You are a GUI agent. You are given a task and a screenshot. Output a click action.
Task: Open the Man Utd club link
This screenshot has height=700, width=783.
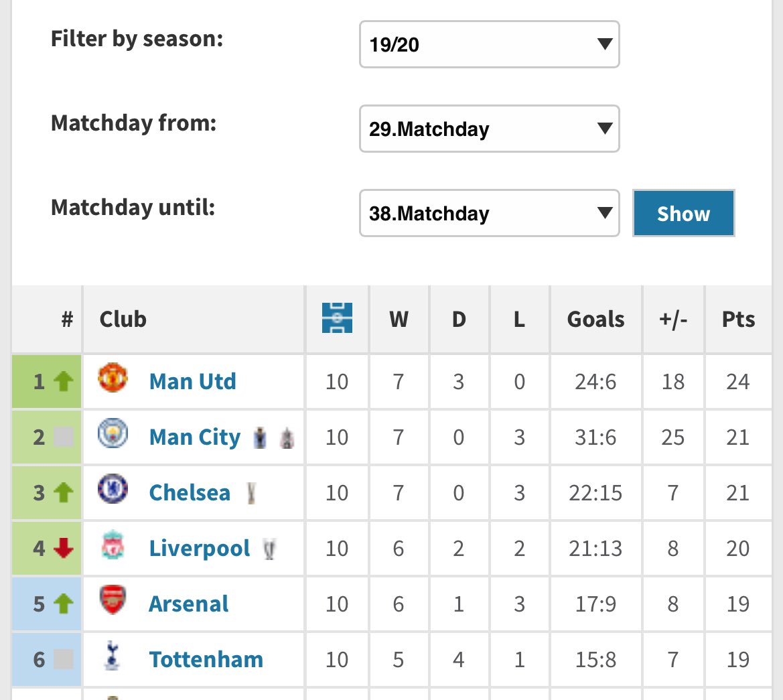(x=192, y=382)
